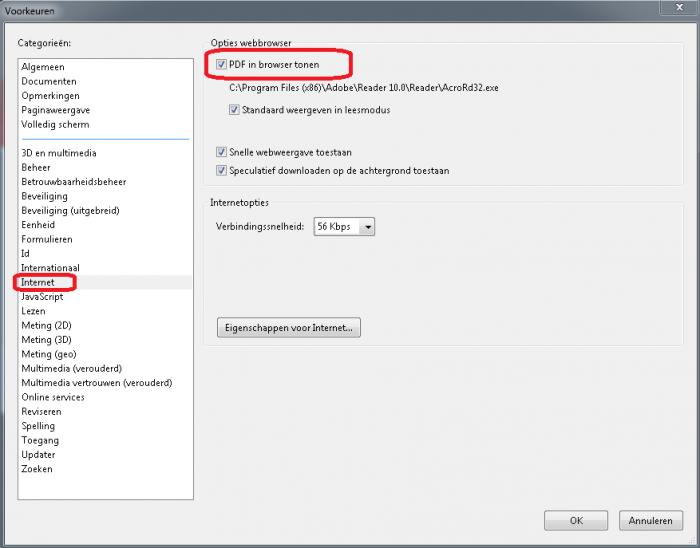Open the Zoeken category
This screenshot has width=700, height=548.
point(37,469)
